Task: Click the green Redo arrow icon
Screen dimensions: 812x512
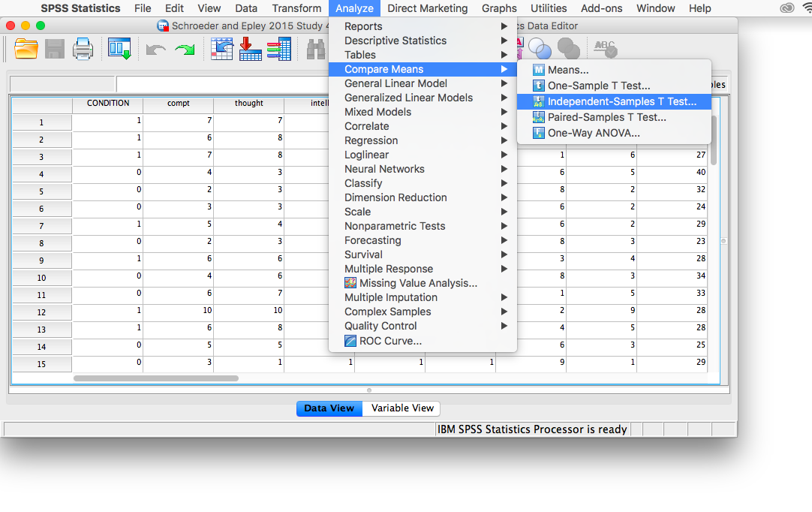Action: tap(185, 50)
